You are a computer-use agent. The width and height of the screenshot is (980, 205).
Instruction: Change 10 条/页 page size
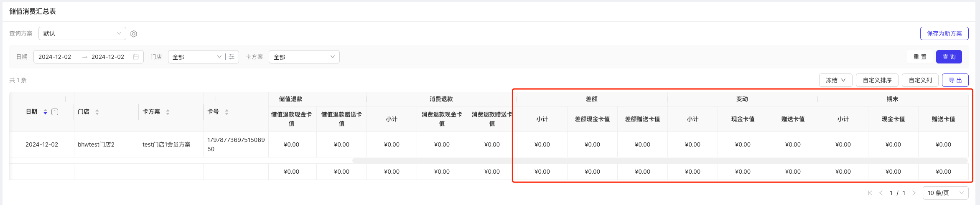(945, 193)
